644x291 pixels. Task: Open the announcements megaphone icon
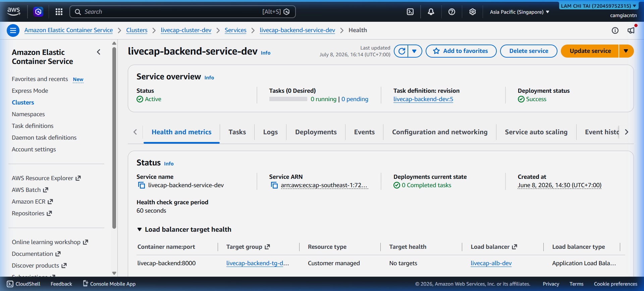631,30
